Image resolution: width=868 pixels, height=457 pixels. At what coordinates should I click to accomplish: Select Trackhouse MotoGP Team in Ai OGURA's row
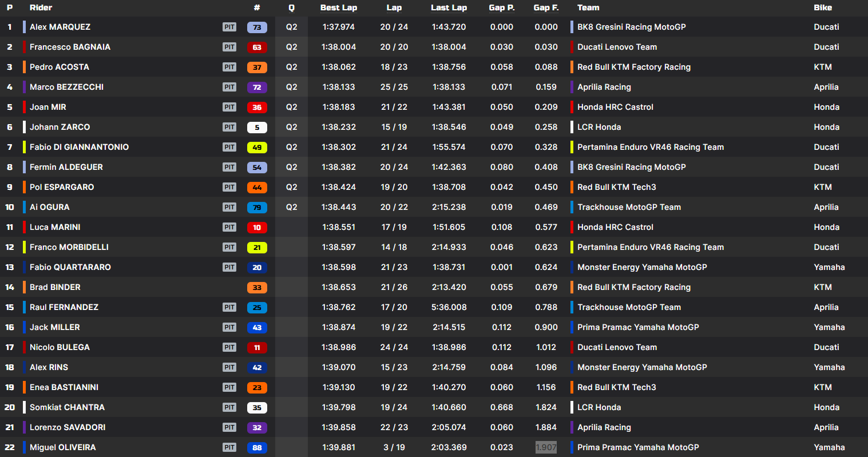[x=629, y=207]
